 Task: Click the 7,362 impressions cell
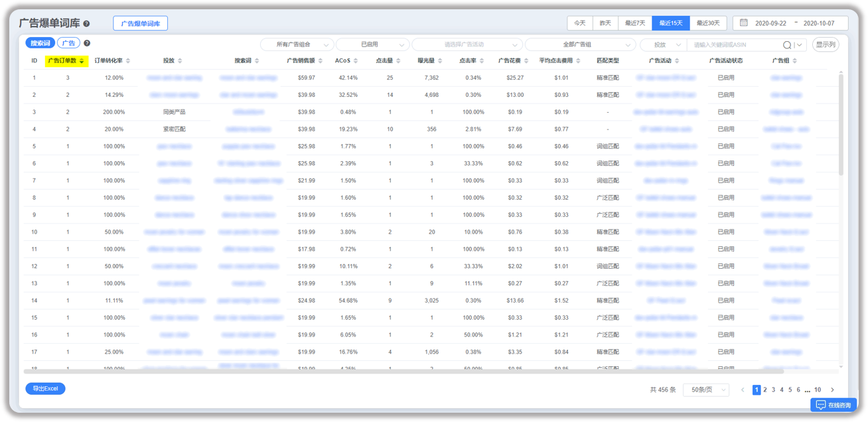431,78
